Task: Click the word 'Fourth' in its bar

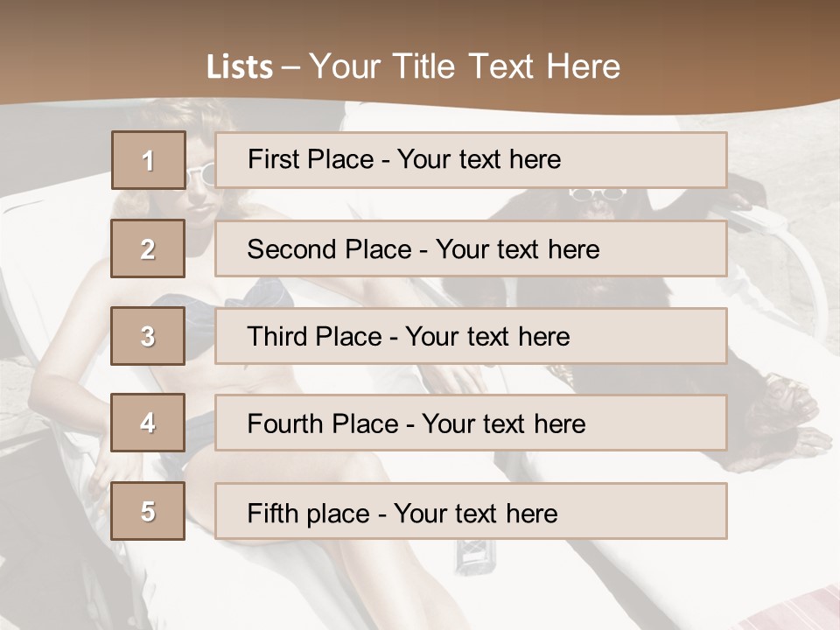Action: point(283,424)
